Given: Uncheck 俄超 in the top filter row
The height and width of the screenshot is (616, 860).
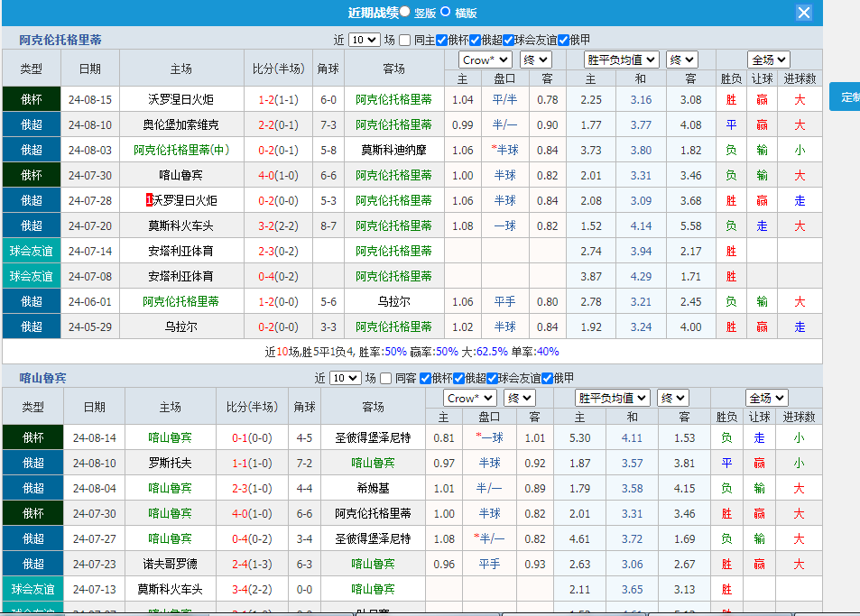Looking at the screenshot, I should (474, 41).
